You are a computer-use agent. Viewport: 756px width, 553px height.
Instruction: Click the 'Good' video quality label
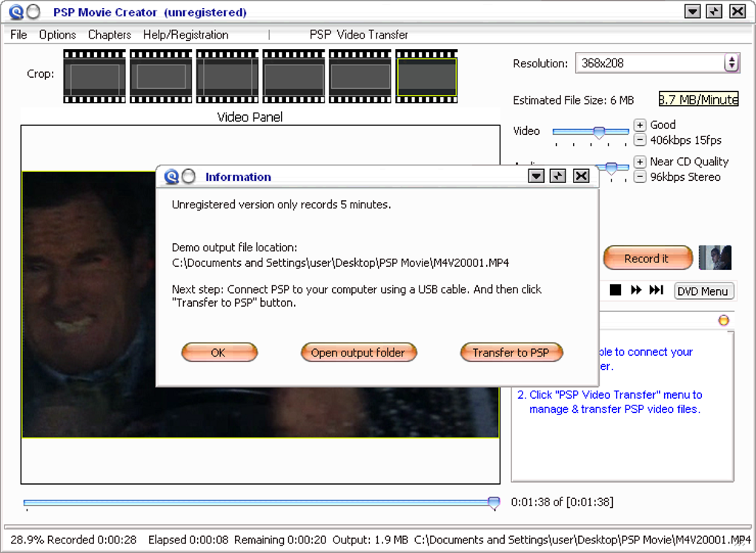(663, 125)
